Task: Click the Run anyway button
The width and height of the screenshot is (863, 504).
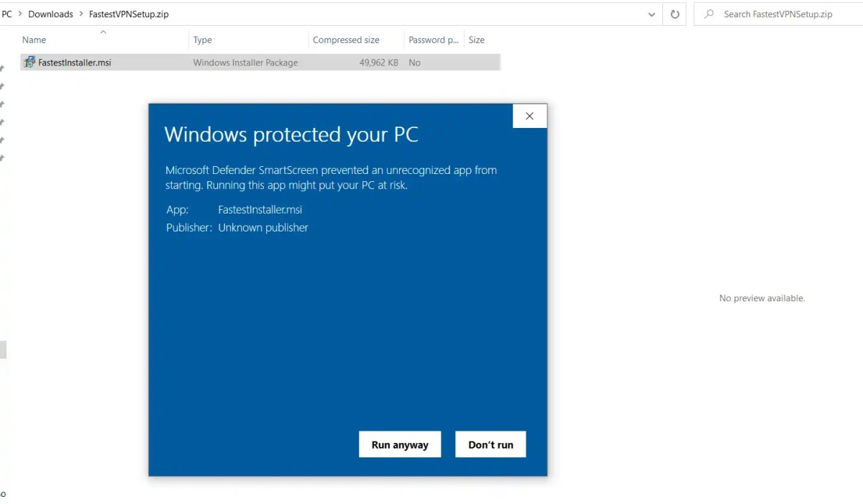Action: coord(400,444)
